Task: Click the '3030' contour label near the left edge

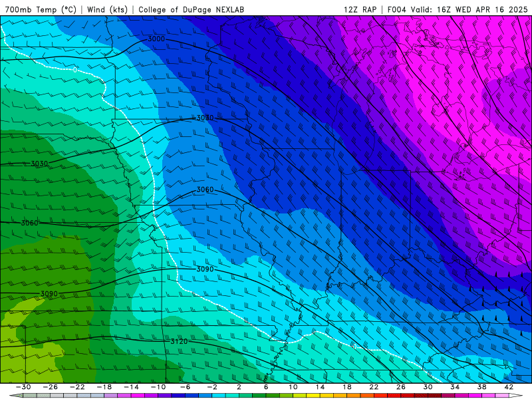Action: click(40, 164)
